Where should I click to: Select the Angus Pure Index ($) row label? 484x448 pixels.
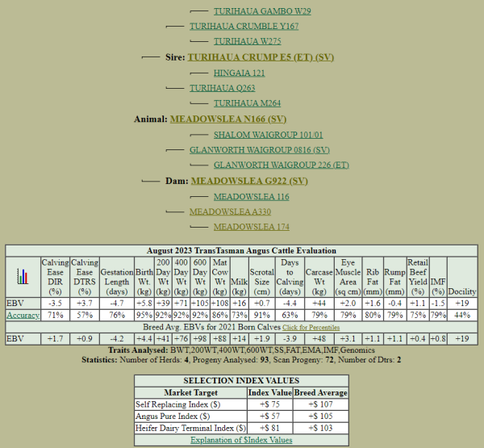[x=173, y=417]
